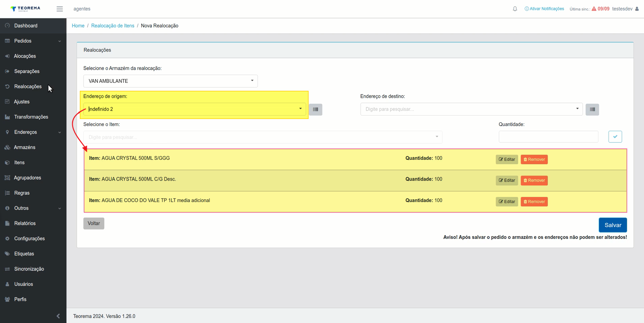This screenshot has height=323, width=644.
Task: Follow the Realocação de Itens breadcrumb link
Action: [113, 26]
